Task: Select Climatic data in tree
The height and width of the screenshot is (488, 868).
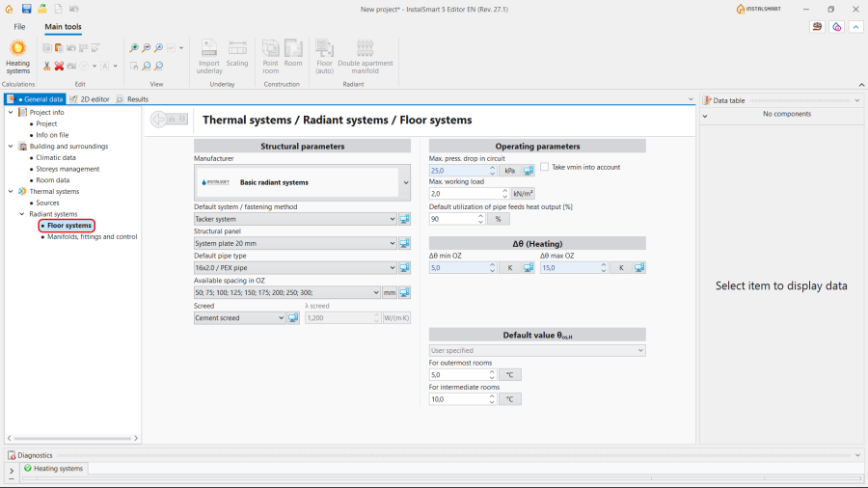Action: coord(56,158)
